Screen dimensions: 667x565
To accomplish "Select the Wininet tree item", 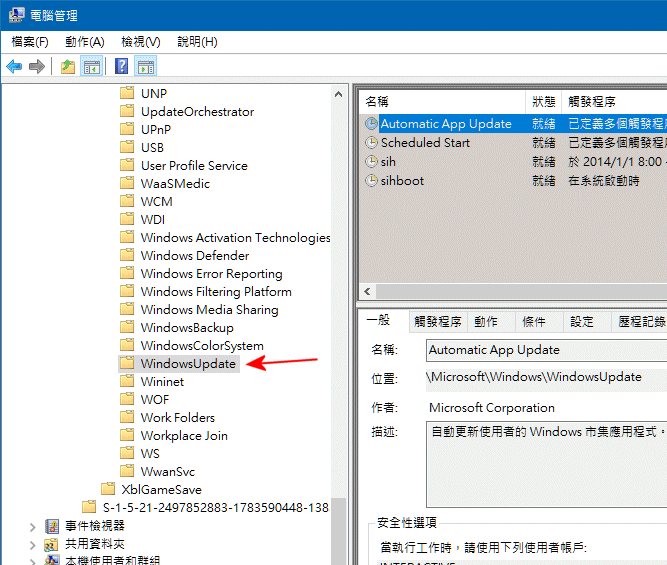I will (x=162, y=382).
